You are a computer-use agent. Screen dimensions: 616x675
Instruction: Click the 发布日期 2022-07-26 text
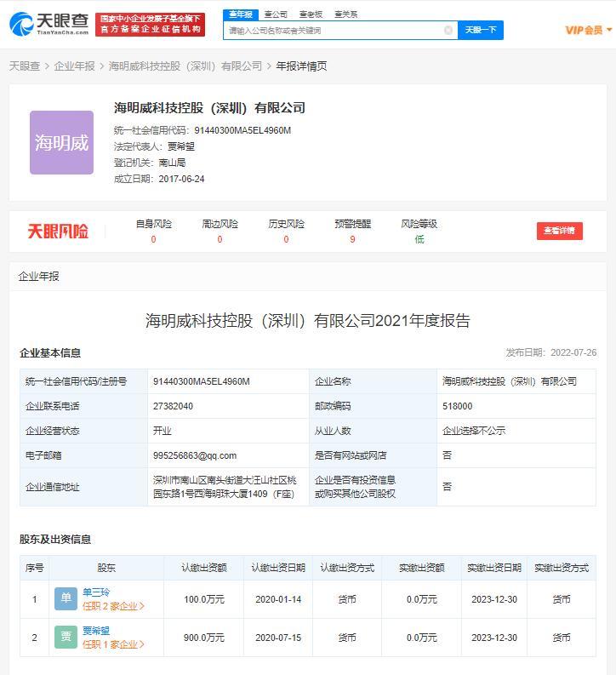pos(551,352)
